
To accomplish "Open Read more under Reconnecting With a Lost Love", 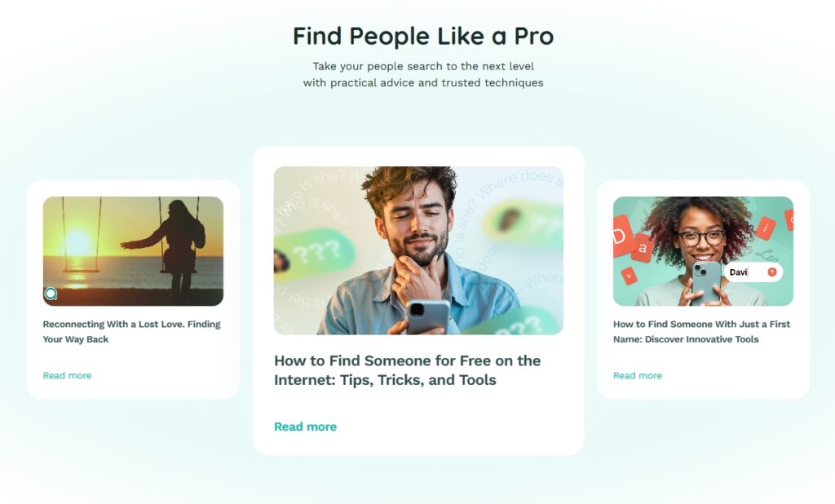I will point(67,376).
